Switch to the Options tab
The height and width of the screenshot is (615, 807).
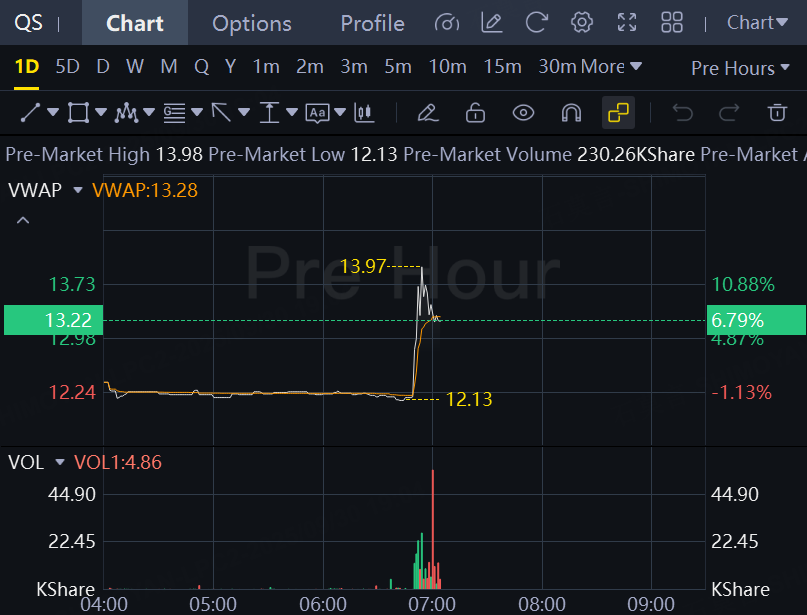pos(252,23)
